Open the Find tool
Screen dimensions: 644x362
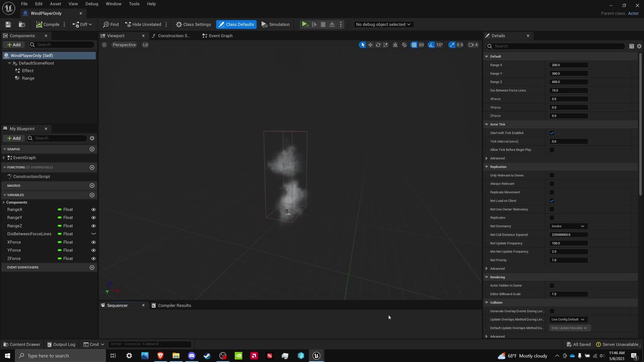pos(111,24)
